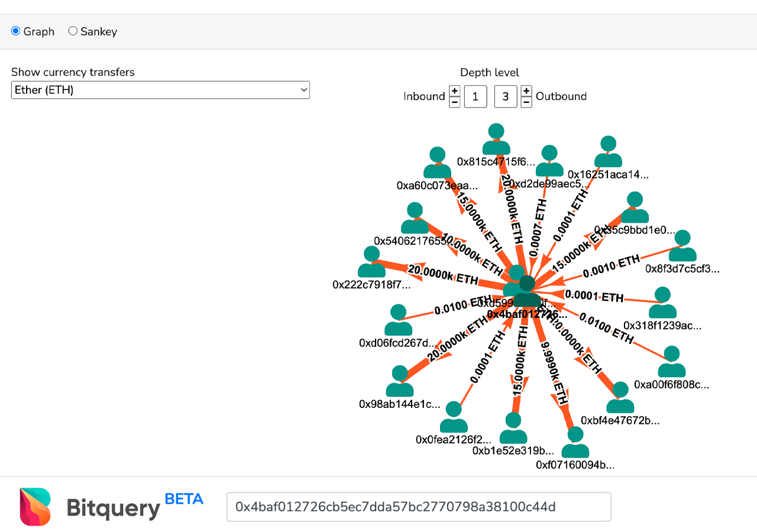The width and height of the screenshot is (757, 532).
Task: Select node 0xa60c073eaa person icon
Action: [x=438, y=163]
